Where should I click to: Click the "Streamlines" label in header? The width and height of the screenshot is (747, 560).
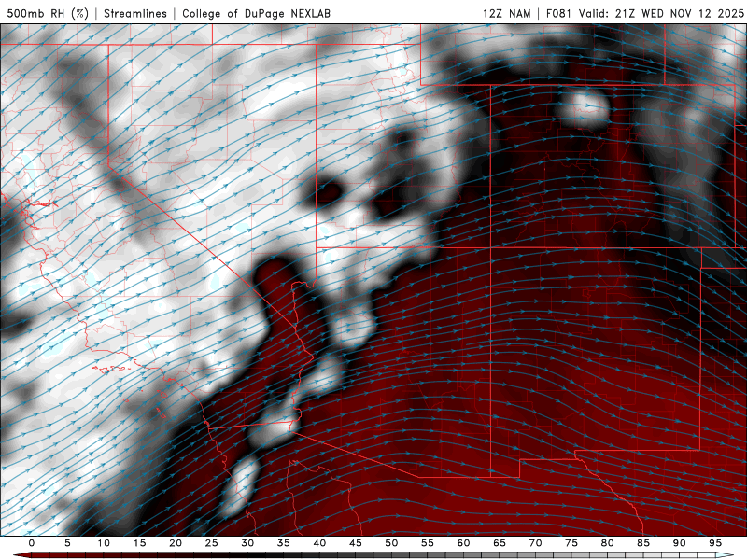tap(135, 13)
